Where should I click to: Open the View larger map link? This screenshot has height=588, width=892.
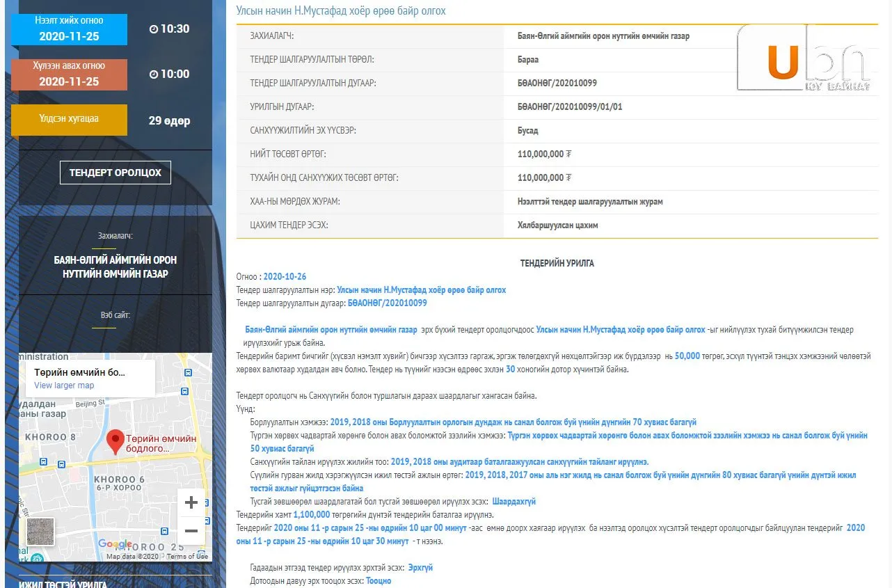(x=64, y=386)
